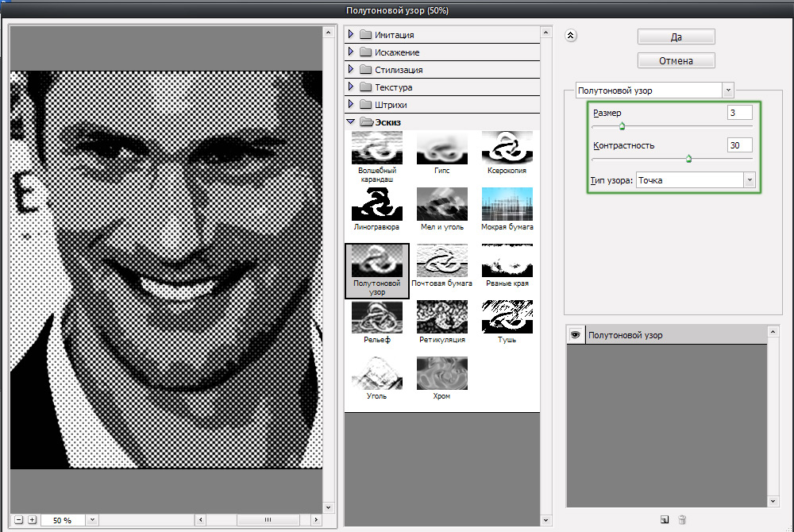Hide the Полутоновой узор effect layer eye
This screenshot has height=532, width=794.
[x=575, y=335]
